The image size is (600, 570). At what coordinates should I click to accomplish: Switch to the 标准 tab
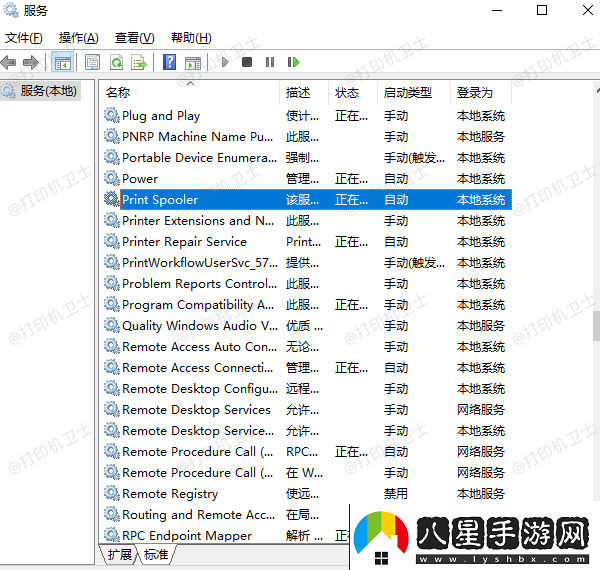[156, 554]
